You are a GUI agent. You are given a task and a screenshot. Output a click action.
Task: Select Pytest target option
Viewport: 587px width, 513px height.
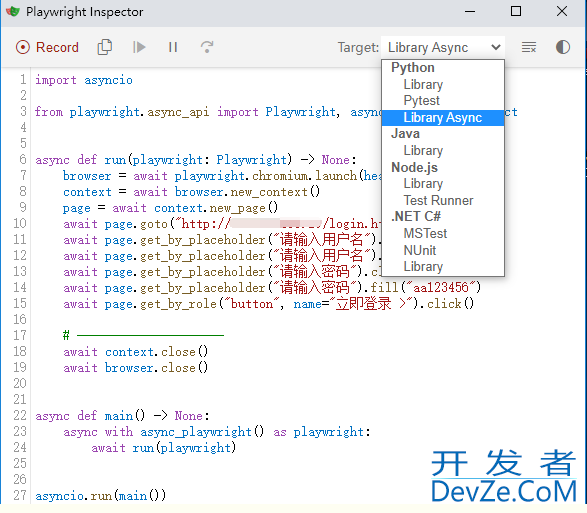421,101
